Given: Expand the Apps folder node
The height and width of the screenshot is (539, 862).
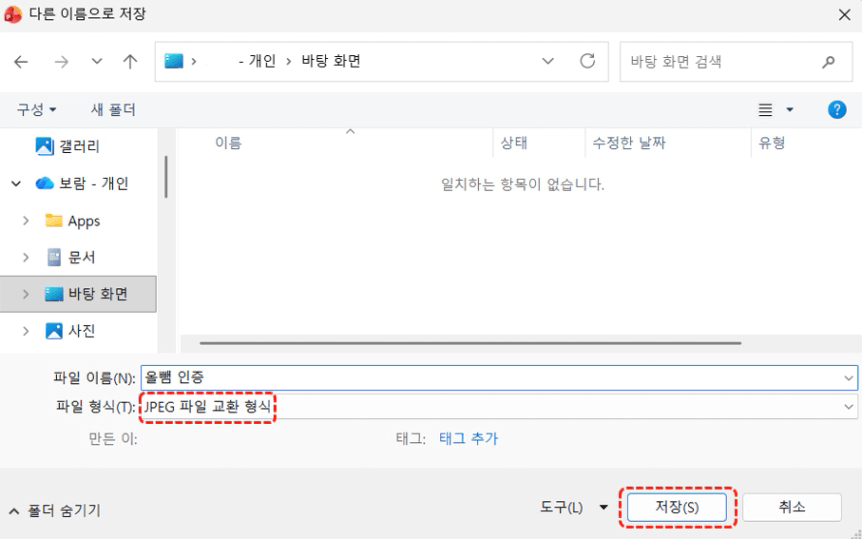Looking at the screenshot, I should (26, 221).
